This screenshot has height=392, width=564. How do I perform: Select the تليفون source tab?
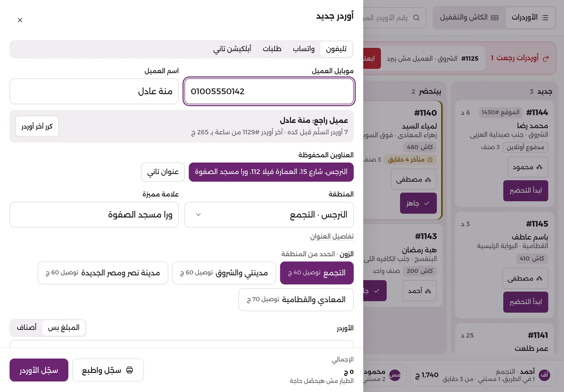pyautogui.click(x=336, y=49)
